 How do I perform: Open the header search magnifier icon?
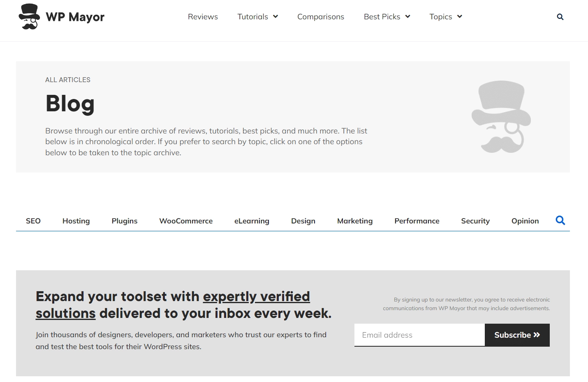tap(560, 17)
